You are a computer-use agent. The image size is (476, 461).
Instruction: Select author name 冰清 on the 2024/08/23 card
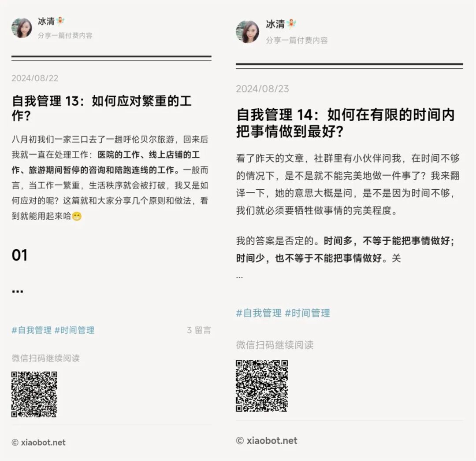pyautogui.click(x=275, y=24)
